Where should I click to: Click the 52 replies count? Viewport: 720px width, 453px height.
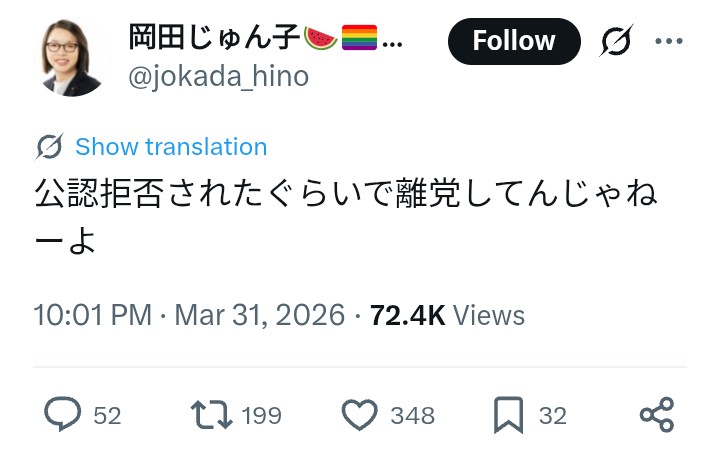[x=107, y=415]
